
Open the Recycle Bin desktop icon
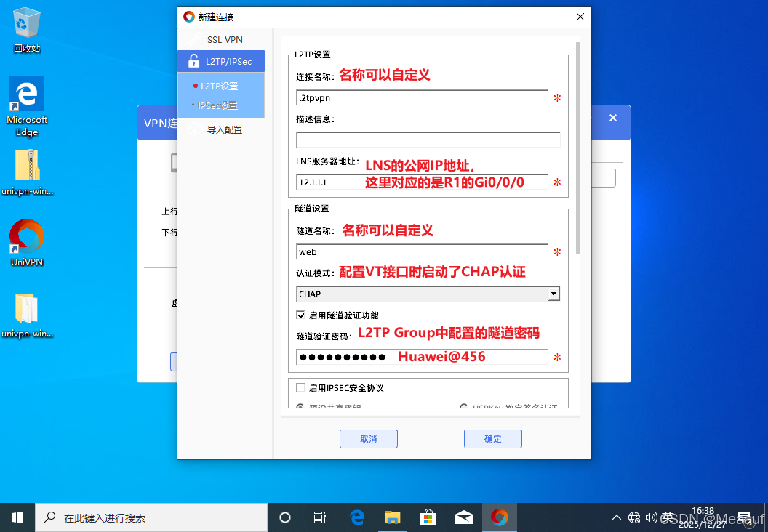tap(26, 31)
